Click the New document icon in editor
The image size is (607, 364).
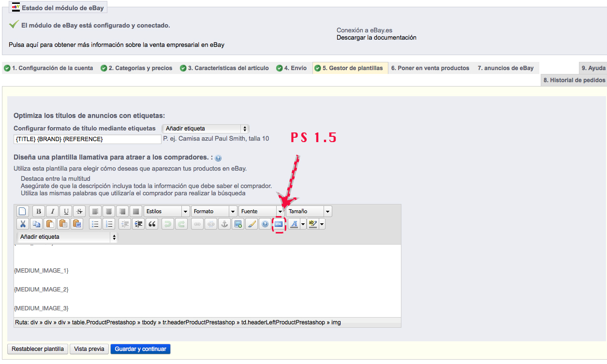click(22, 211)
